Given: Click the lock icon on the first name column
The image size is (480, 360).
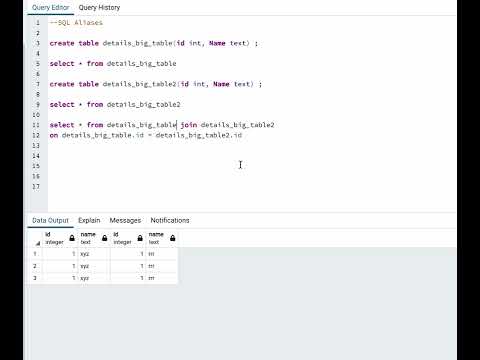Looking at the screenshot, I should coord(105,238).
